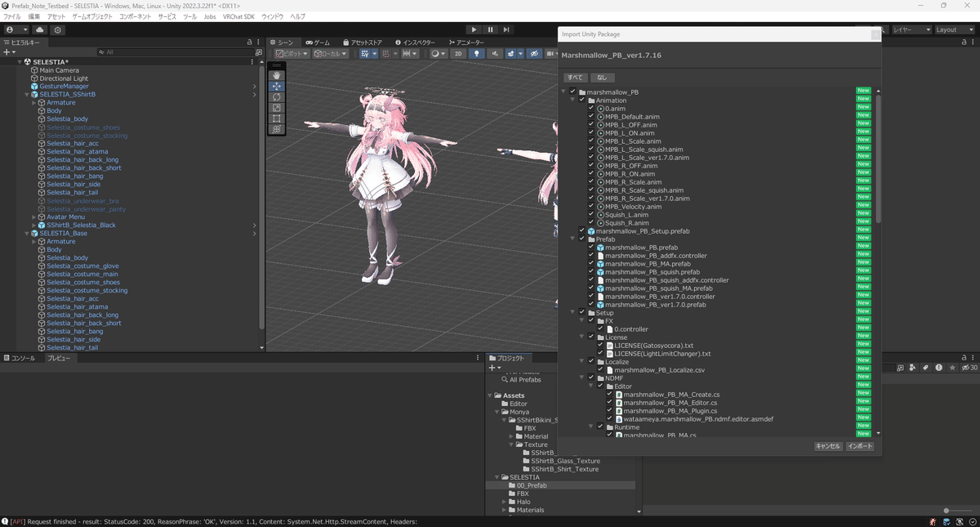980x527 pixels.
Task: Switch the Scene view to 2D mode
Action: click(x=457, y=53)
